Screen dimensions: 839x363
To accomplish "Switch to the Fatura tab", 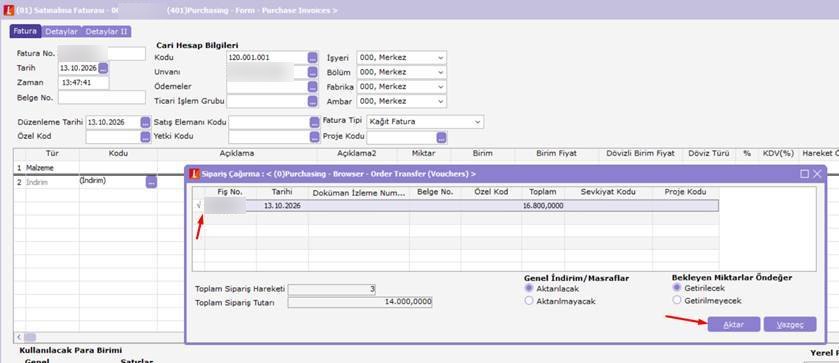I will click(x=25, y=32).
